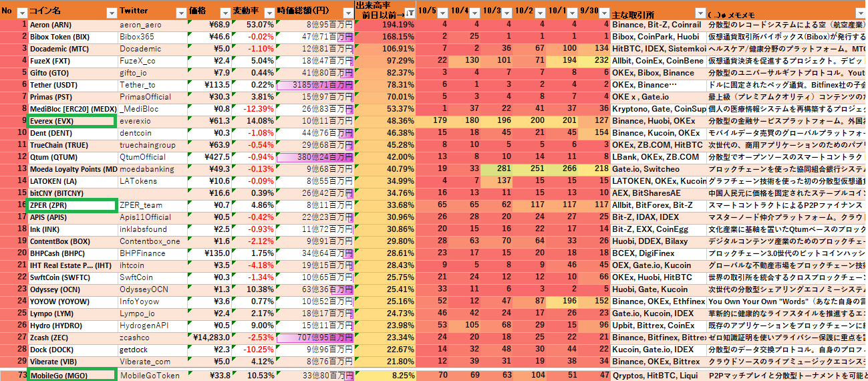The height and width of the screenshot is (381, 868).
Task: Expand the コイン名 column filter
Action: point(112,13)
